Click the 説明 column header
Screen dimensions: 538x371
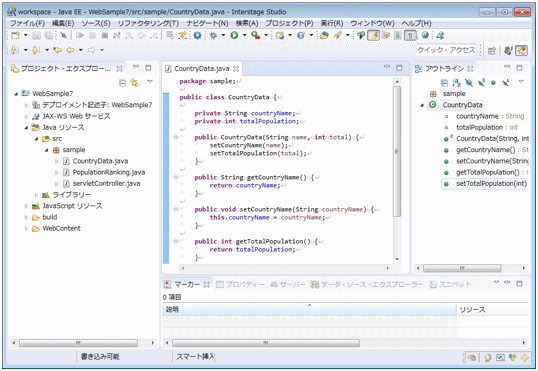[309, 310]
